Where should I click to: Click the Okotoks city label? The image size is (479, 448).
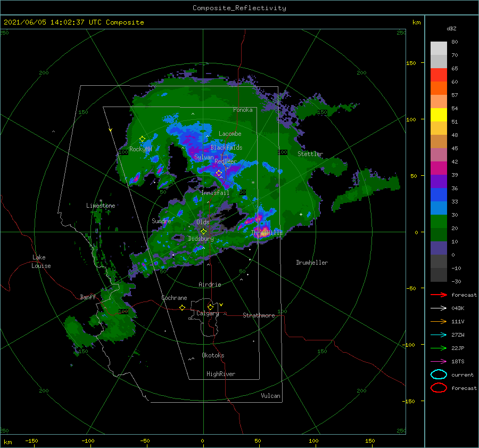213,355
